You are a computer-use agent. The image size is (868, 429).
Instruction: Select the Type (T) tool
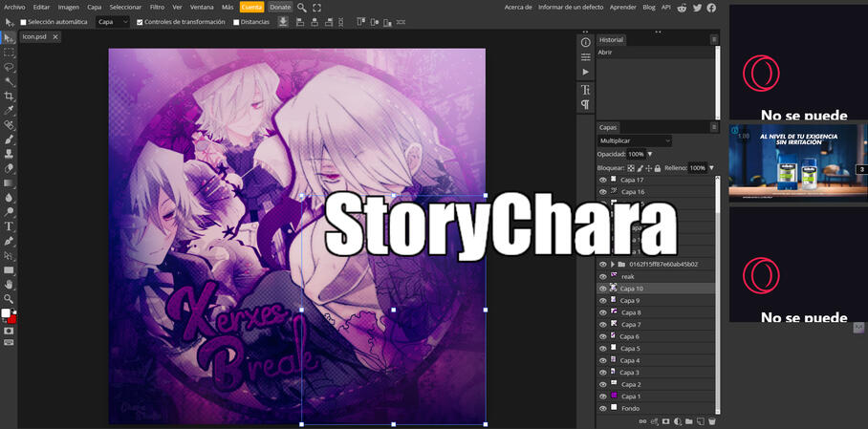[x=10, y=226]
